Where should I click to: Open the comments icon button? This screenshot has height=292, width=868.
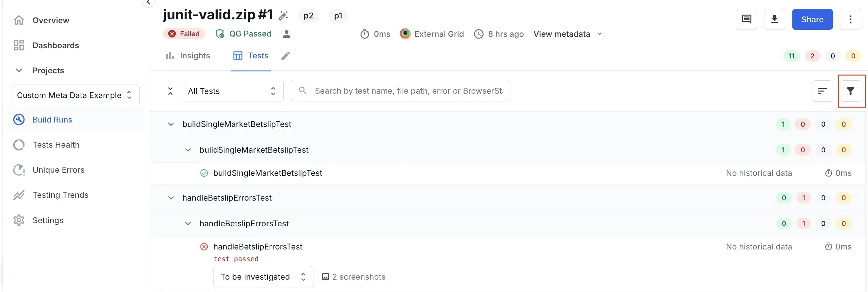click(746, 20)
